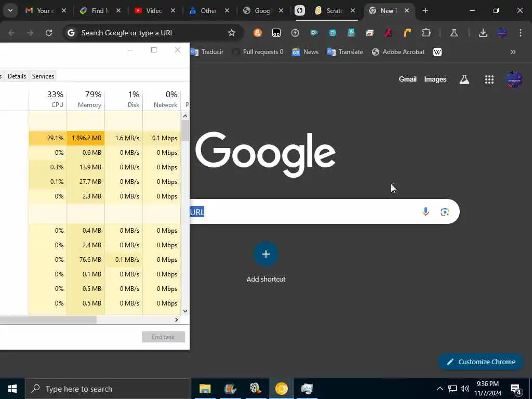
Task: Search by image with Google Lens icon
Action: point(445,212)
